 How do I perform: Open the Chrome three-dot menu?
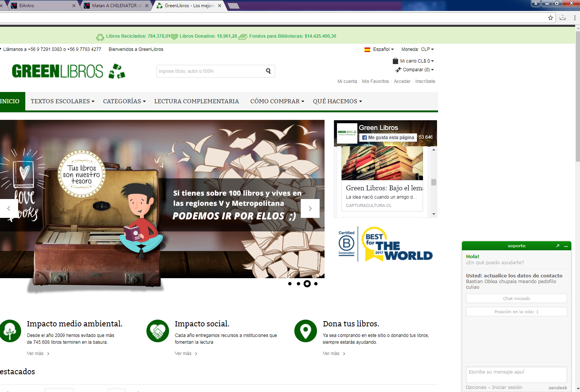click(575, 18)
